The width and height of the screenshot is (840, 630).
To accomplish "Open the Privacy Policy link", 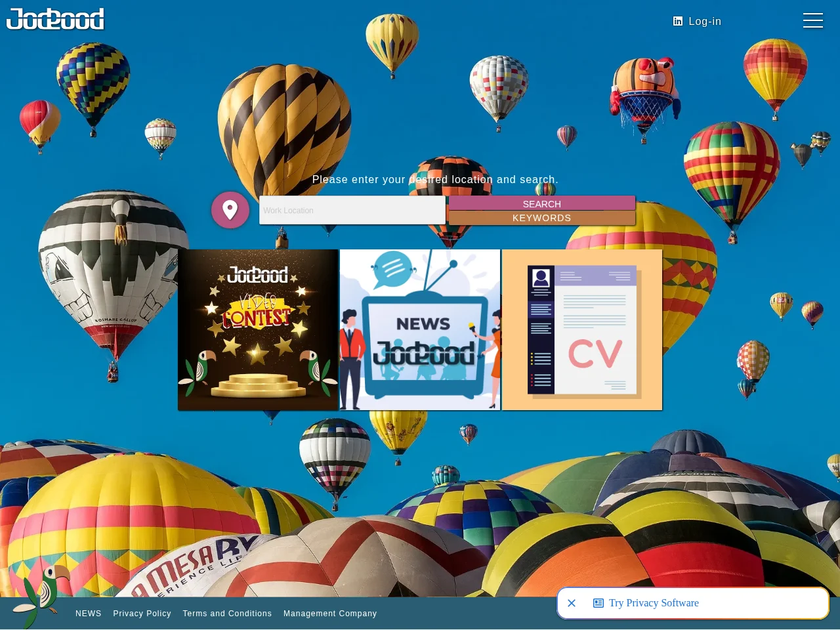I will [x=142, y=614].
